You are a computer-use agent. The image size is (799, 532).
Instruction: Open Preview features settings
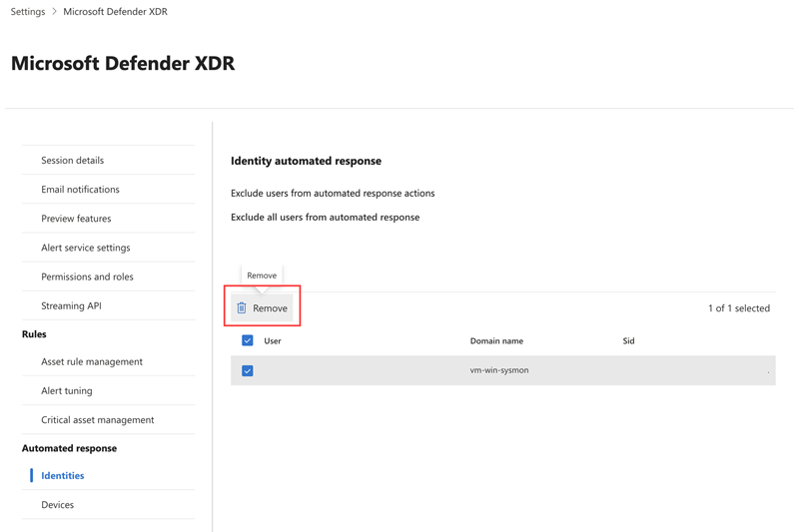point(76,219)
